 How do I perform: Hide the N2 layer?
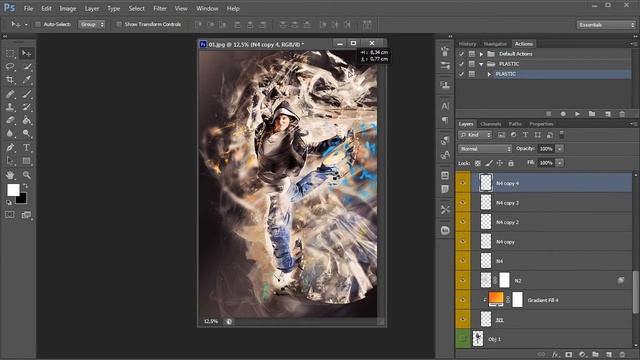(463, 280)
